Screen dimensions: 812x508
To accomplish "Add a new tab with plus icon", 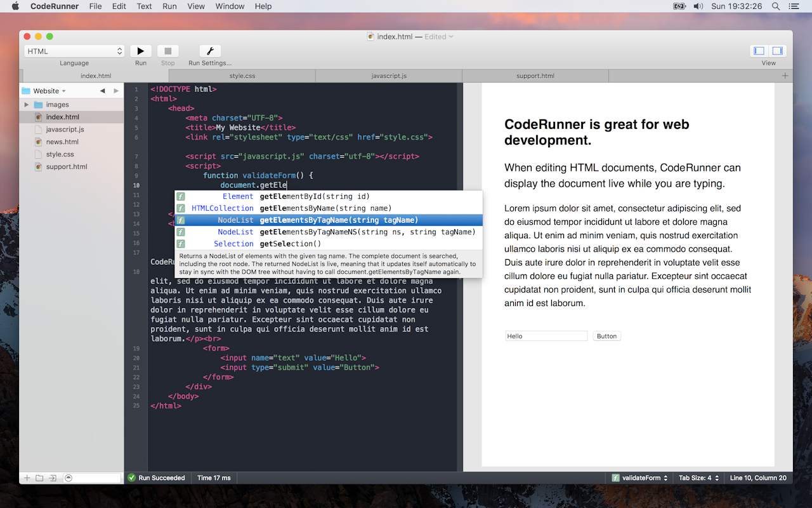I will coord(785,76).
